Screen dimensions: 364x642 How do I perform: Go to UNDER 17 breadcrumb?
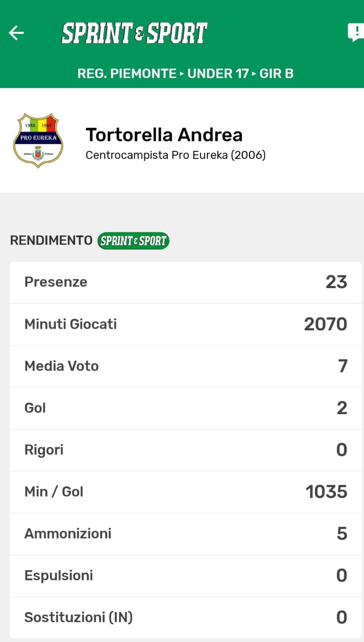pyautogui.click(x=218, y=73)
